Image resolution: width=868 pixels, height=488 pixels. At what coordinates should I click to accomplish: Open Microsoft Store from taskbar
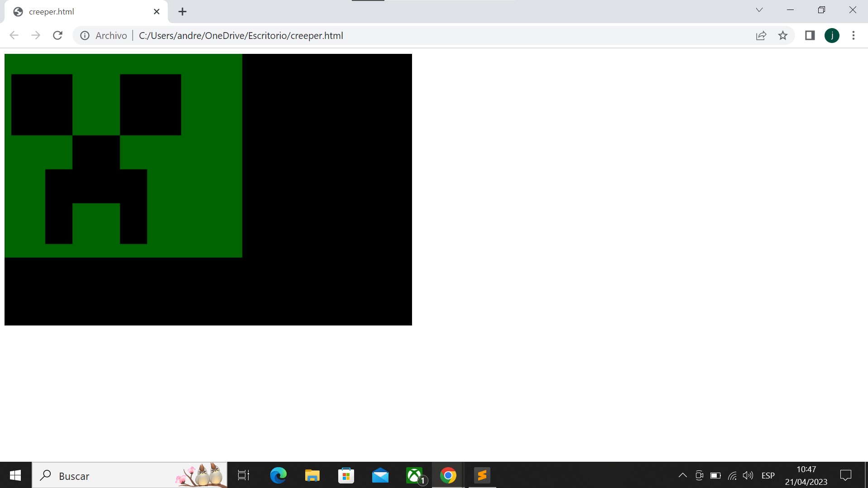click(346, 475)
